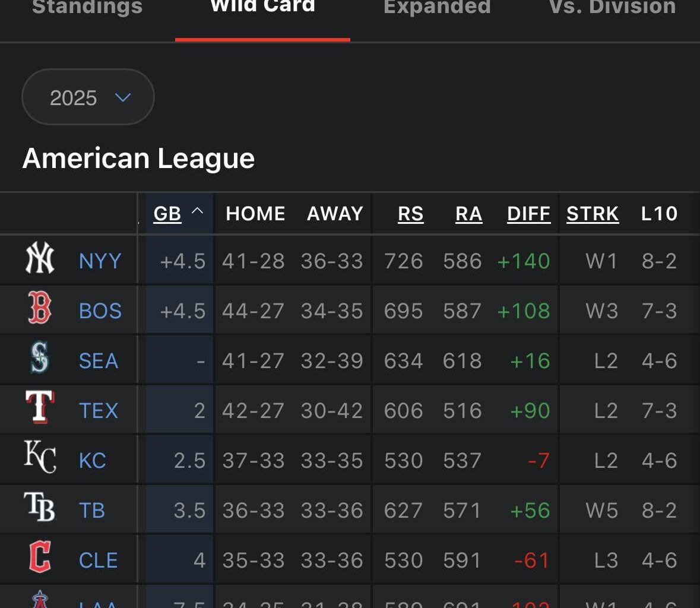Sort by the STRK column header

pos(592,213)
